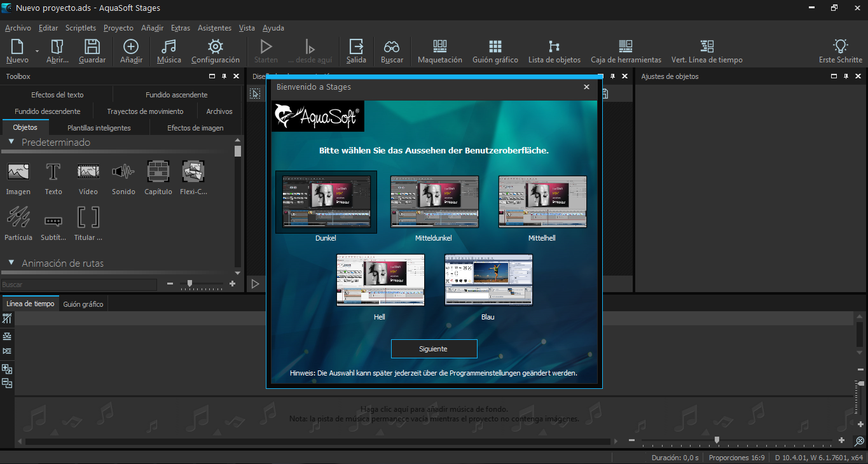Select the Capítulo object icon

pyautogui.click(x=158, y=171)
